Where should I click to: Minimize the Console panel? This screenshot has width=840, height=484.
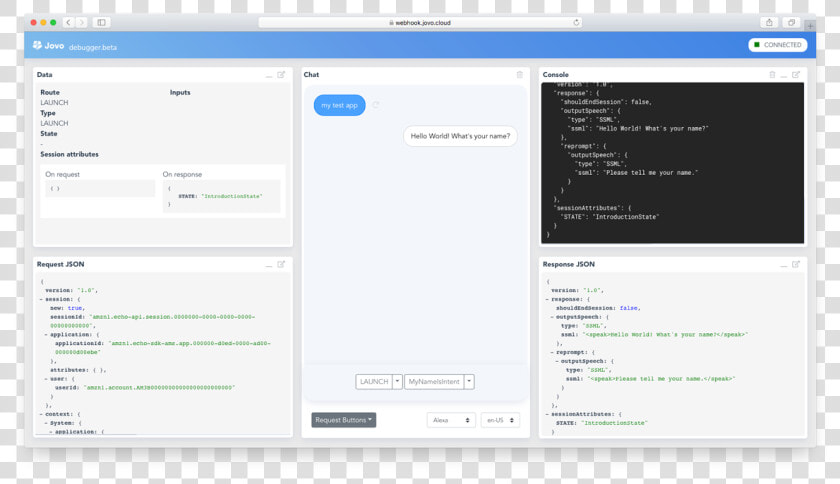(784, 76)
